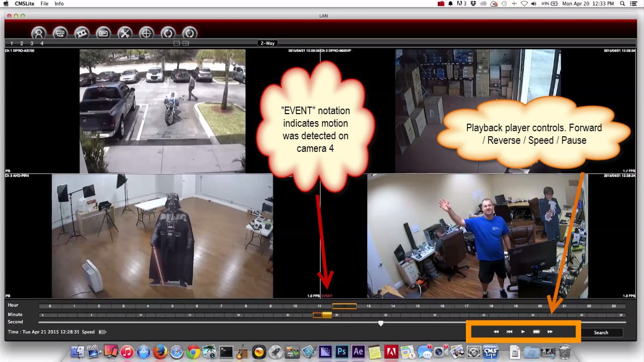Switch to quad-view layout icon
Screen dimensions: 644x362
(x=186, y=43)
